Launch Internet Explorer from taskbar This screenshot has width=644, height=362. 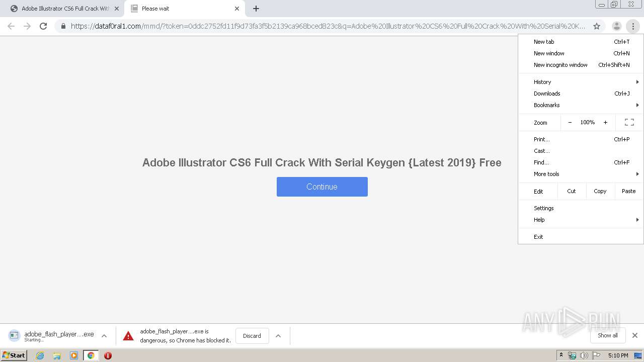[40, 355]
